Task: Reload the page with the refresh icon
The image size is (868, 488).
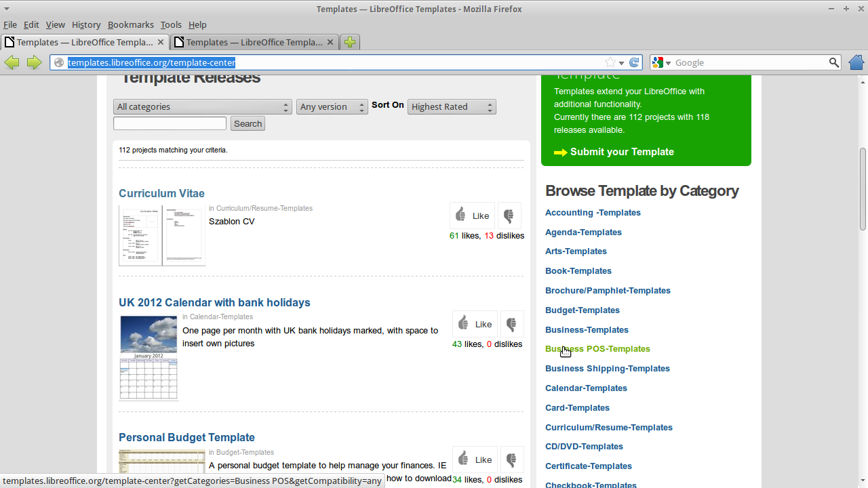Action: click(634, 62)
